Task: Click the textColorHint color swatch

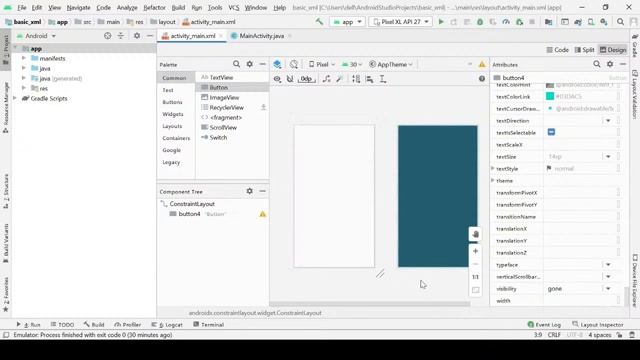Action: click(x=550, y=85)
